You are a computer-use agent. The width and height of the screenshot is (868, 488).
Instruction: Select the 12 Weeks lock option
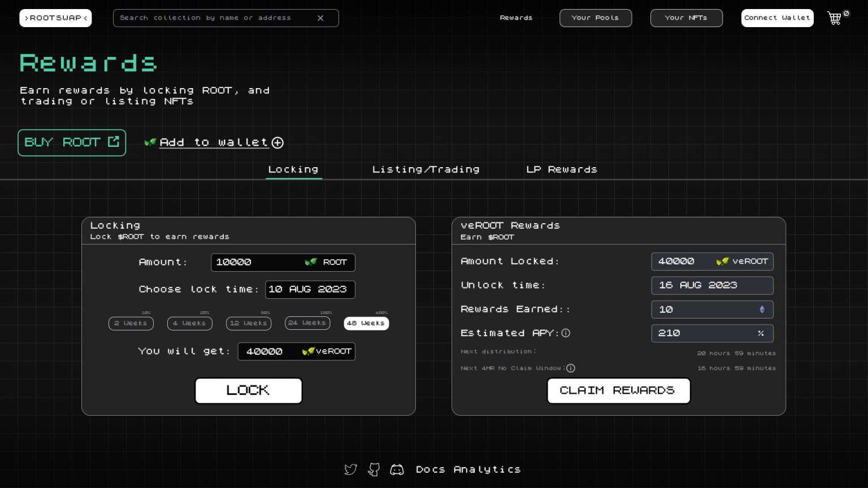click(248, 323)
